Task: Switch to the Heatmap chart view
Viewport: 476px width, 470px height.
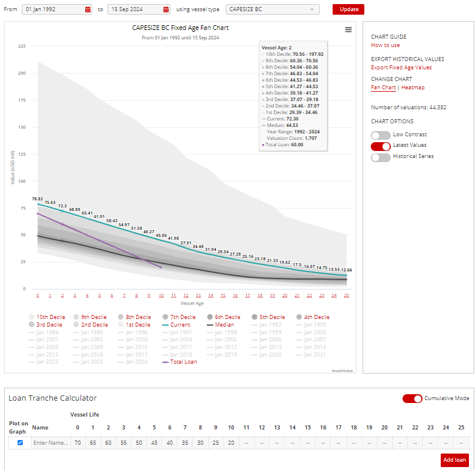Action: [413, 88]
